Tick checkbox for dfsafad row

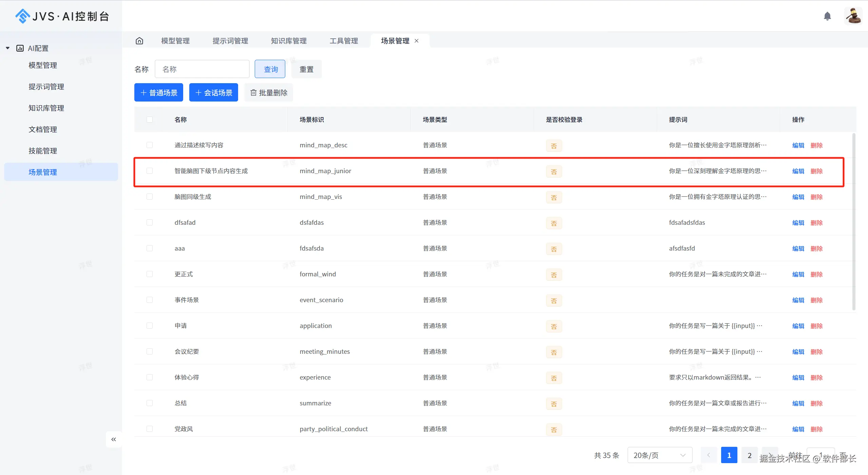[150, 223]
